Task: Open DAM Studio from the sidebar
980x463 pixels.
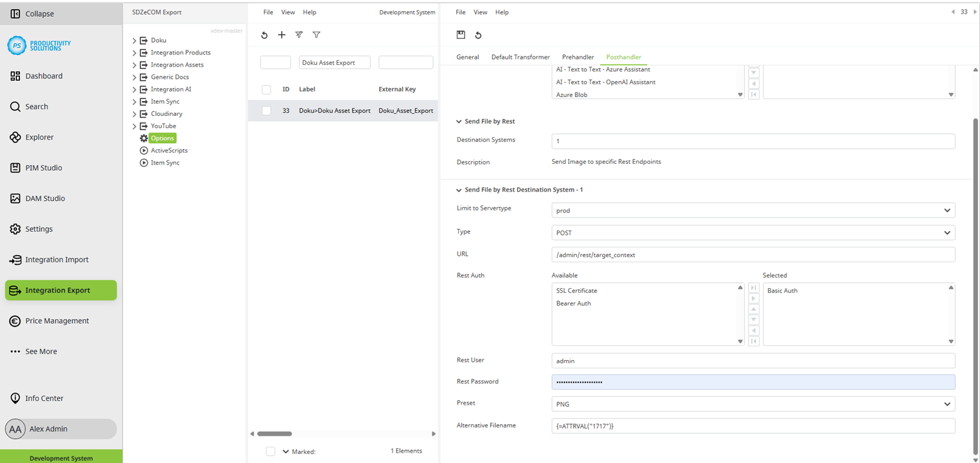Action: coord(44,198)
